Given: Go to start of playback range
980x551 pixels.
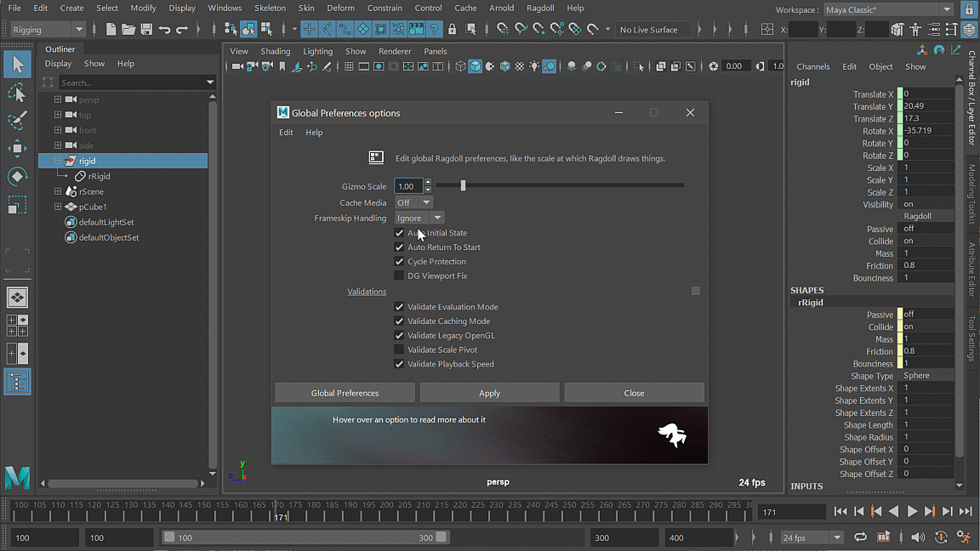Looking at the screenshot, I should click(x=840, y=512).
